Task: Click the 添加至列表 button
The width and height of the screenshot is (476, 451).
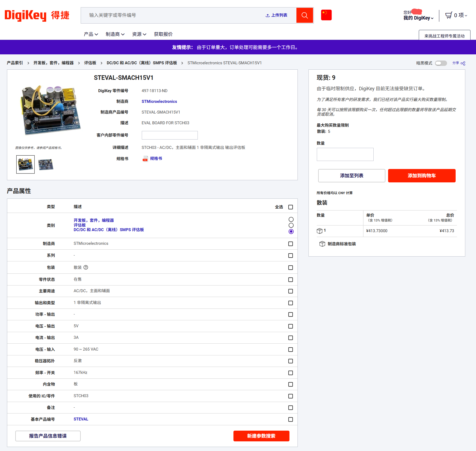Action: [352, 176]
